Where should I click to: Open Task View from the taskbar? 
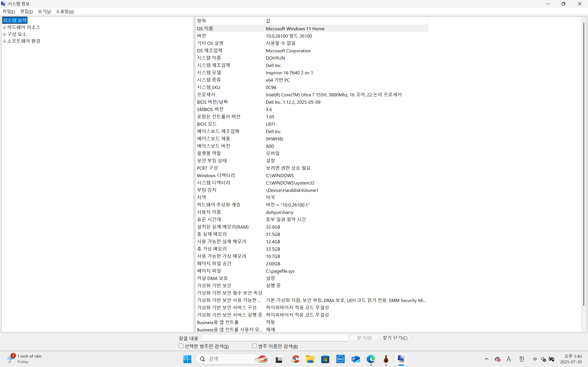click(x=280, y=359)
